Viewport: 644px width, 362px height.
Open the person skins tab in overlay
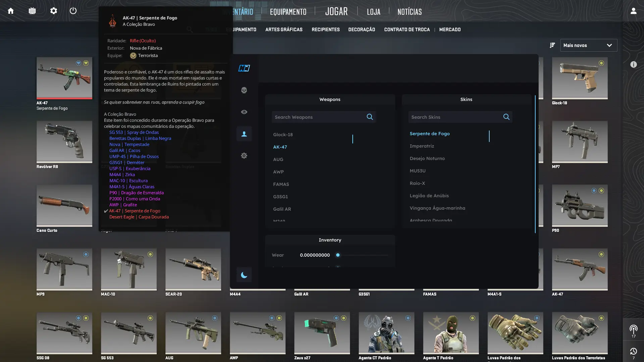(244, 134)
